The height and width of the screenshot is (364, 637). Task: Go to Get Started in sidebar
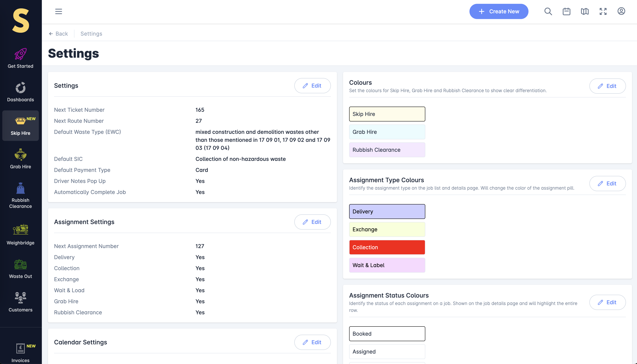pyautogui.click(x=21, y=58)
